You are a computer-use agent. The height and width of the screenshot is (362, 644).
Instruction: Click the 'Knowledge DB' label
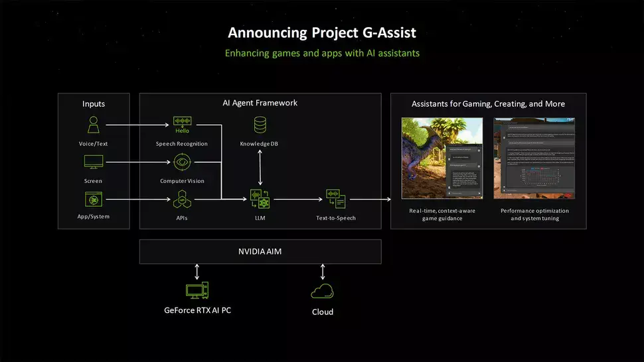coord(259,144)
